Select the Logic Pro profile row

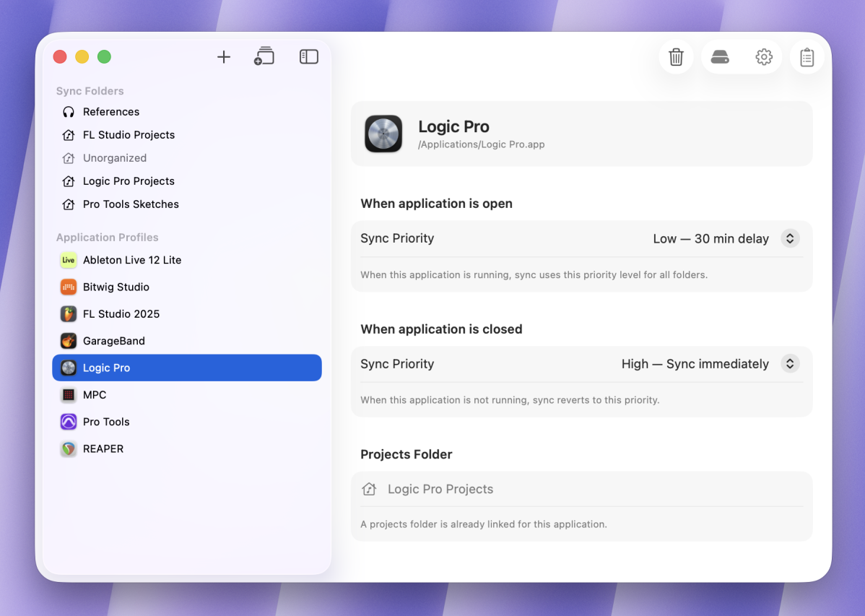coord(186,368)
